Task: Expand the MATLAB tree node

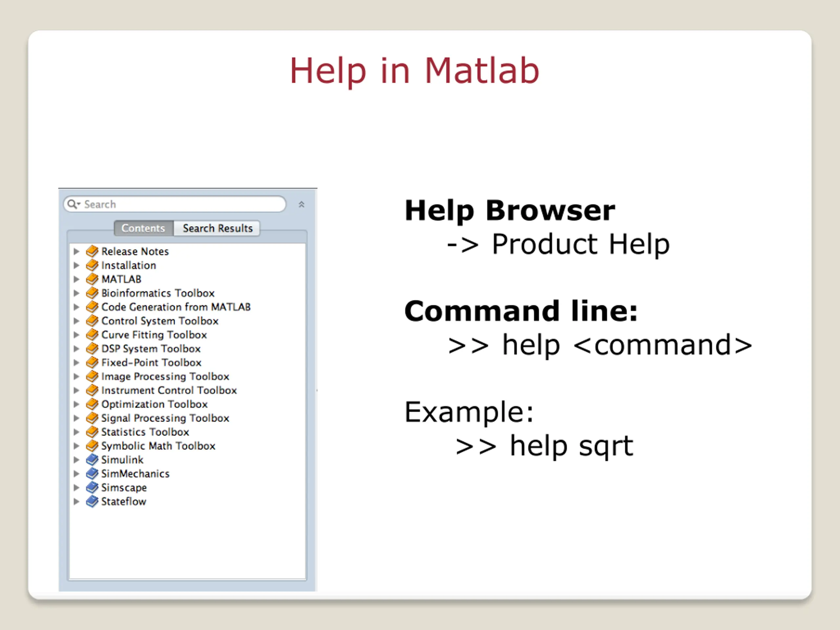Action: pos(76,279)
